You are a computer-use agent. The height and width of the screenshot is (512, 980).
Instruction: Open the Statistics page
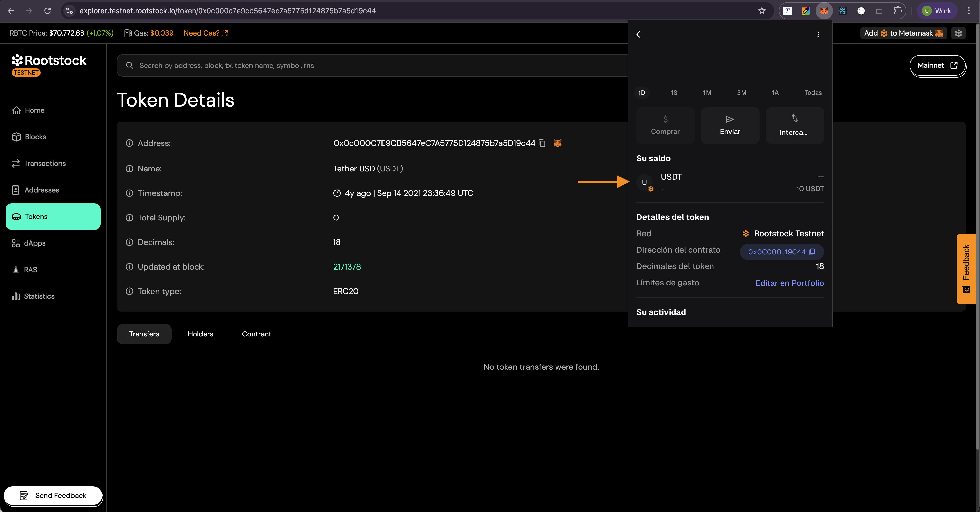point(39,296)
